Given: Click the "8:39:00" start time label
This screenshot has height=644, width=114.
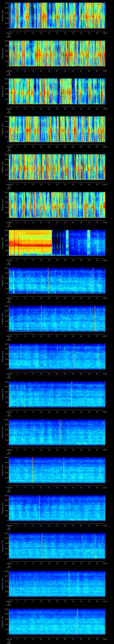Looking at the screenshot, I should click(9, 336).
